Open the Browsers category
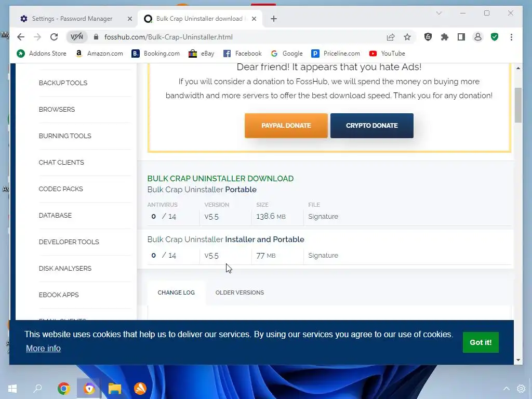The width and height of the screenshot is (532, 399). point(57,109)
